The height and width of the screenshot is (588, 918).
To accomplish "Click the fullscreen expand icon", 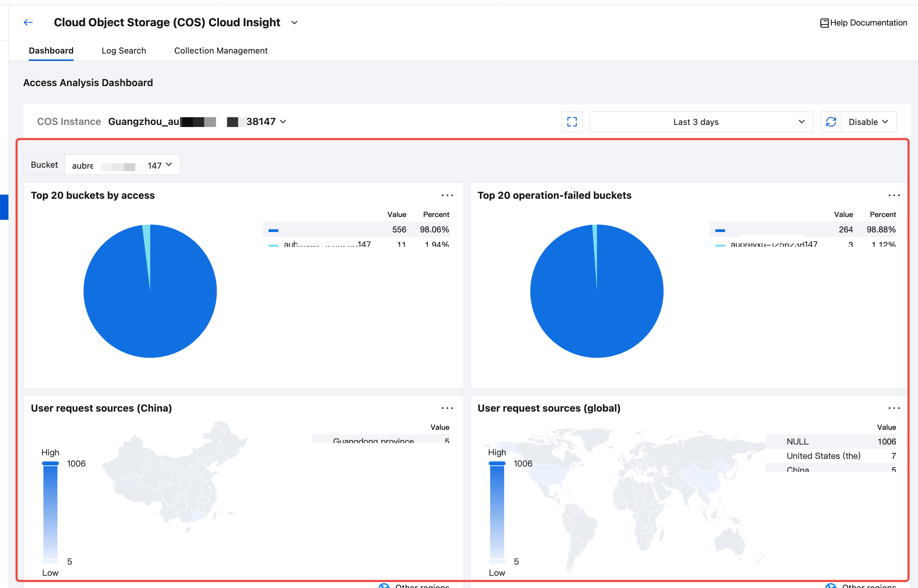I will coord(572,122).
